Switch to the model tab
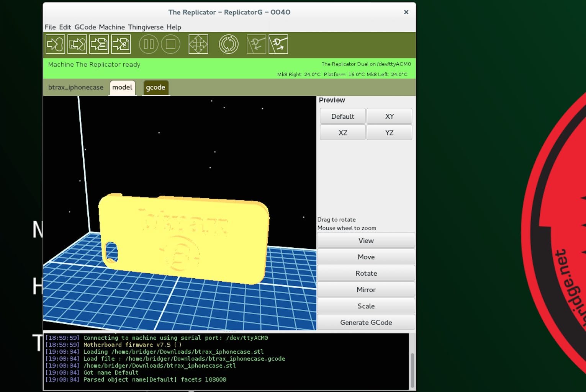586x392 pixels. (122, 87)
